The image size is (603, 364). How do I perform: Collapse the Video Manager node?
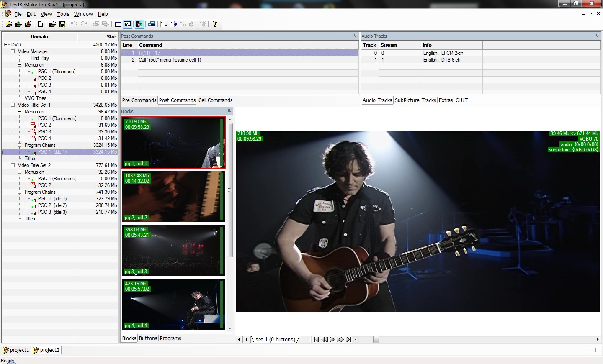tap(13, 51)
